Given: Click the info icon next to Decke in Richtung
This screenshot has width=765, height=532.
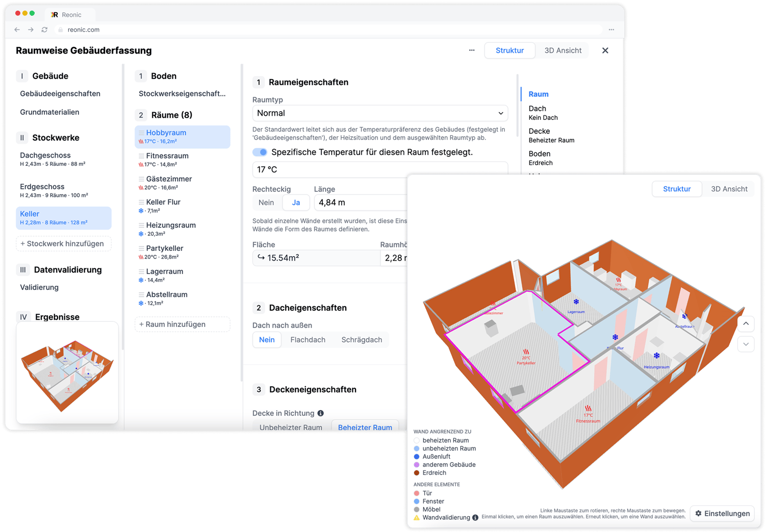Looking at the screenshot, I should pos(321,413).
